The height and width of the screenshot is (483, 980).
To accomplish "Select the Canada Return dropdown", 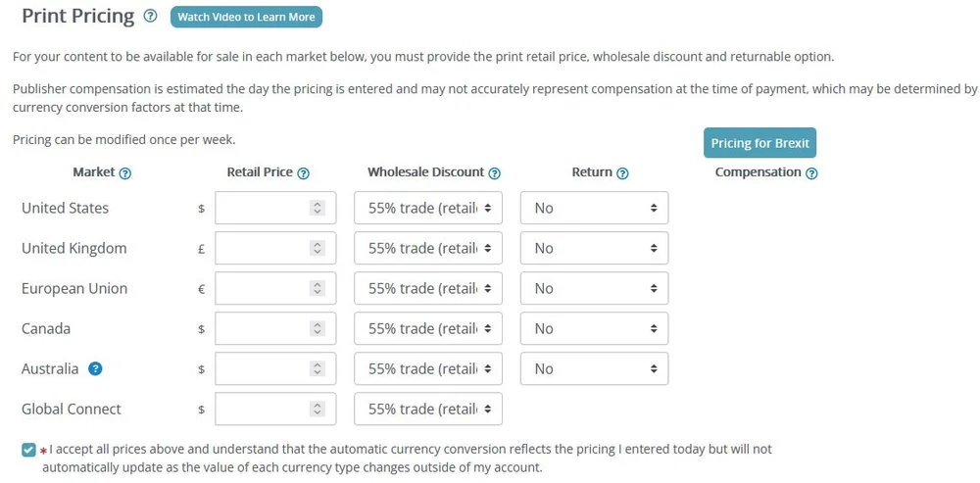I will pyautogui.click(x=594, y=328).
